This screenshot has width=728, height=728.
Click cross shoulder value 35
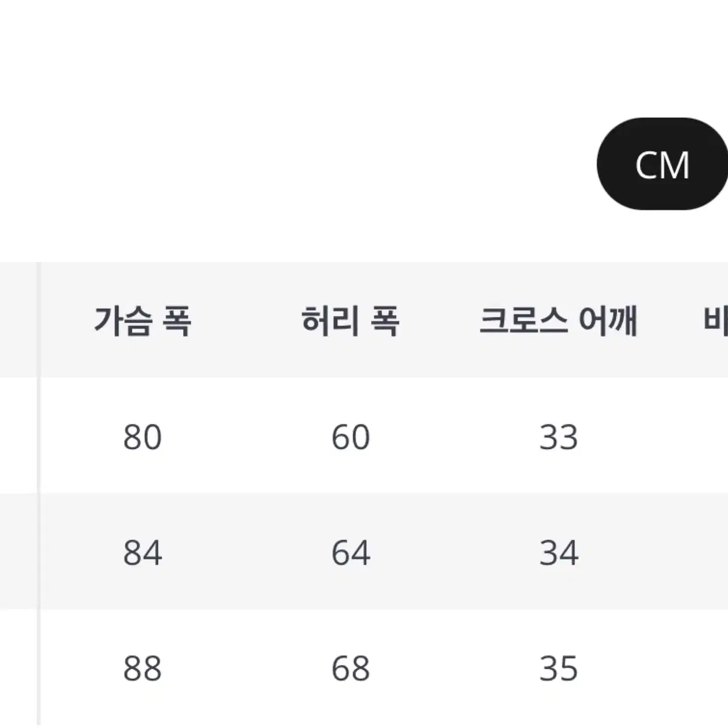click(x=559, y=669)
